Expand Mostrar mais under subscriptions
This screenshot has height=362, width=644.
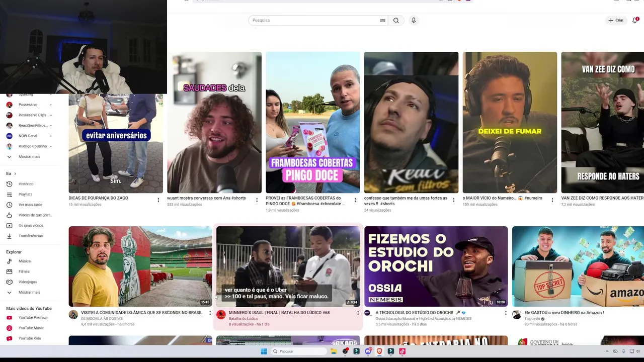click(29, 157)
